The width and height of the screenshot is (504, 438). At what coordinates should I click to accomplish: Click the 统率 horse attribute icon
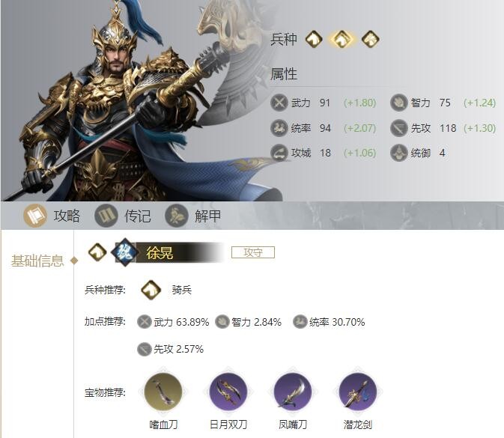[279, 128]
